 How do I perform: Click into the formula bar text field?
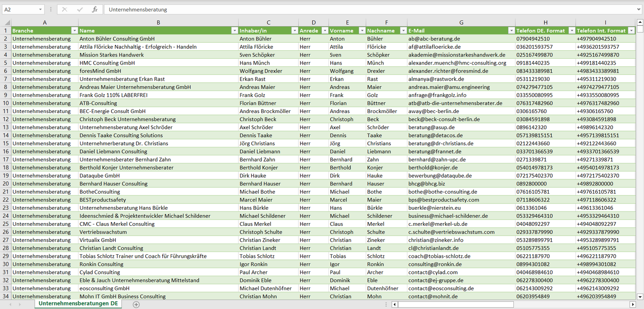click(x=357, y=9)
